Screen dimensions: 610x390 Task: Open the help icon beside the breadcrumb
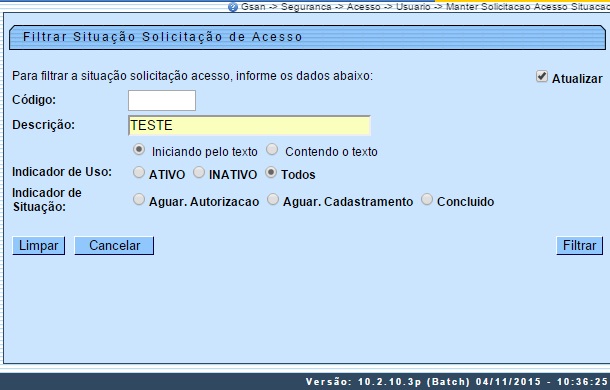tap(233, 7)
